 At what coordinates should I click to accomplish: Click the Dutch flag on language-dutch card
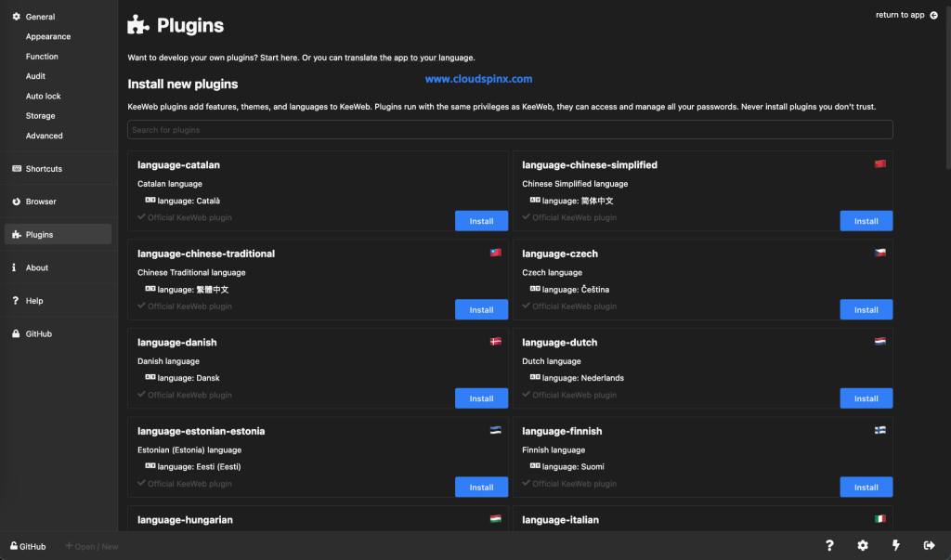(x=879, y=341)
